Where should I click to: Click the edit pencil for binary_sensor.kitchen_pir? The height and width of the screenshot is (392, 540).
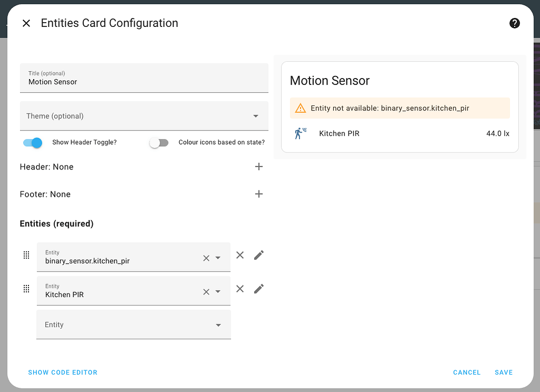[x=258, y=255]
